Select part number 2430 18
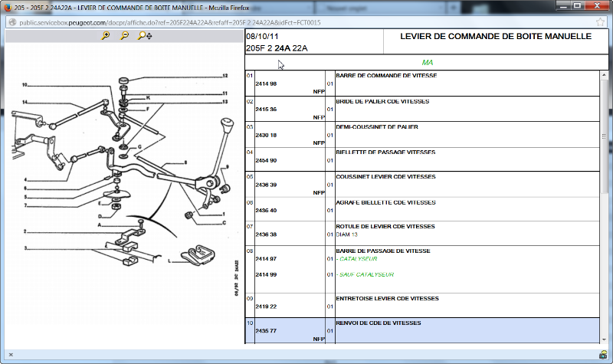The height and width of the screenshot is (364, 613). [266, 135]
